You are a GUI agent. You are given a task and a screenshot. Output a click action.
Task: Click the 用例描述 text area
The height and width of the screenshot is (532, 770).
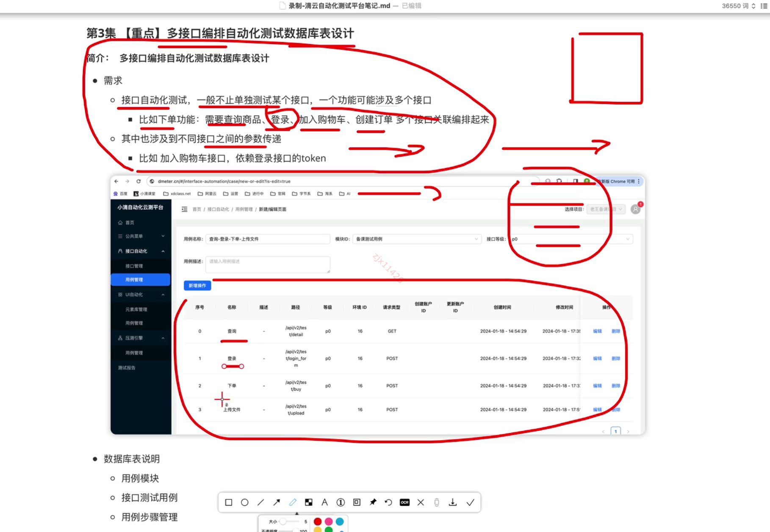pyautogui.click(x=268, y=265)
